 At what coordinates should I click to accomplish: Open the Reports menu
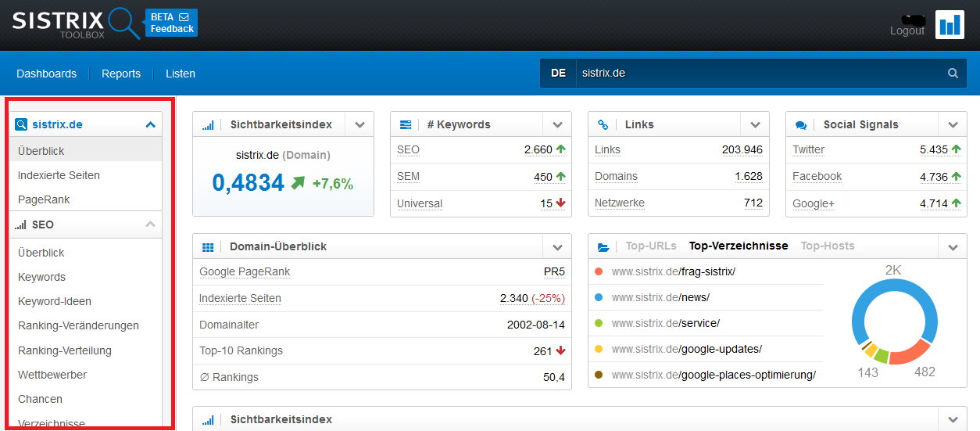(x=121, y=74)
